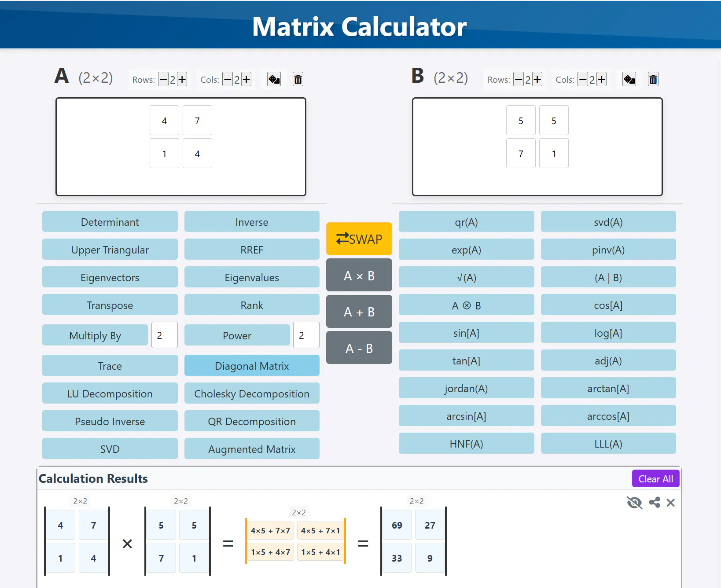Click Augmented Matrix button
721x588 pixels.
252,449
